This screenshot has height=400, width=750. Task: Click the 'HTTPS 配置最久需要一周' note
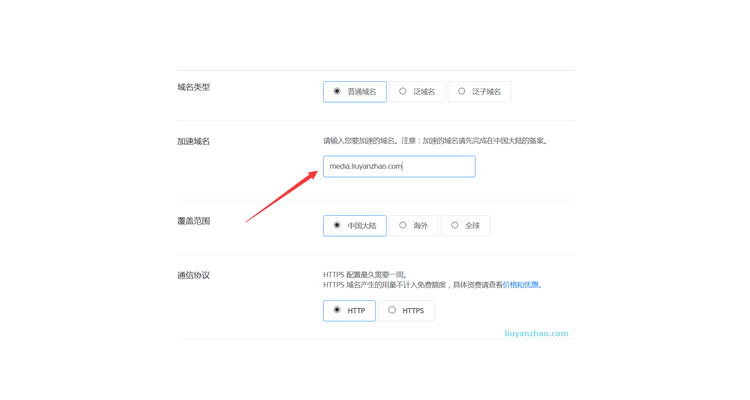coord(365,275)
